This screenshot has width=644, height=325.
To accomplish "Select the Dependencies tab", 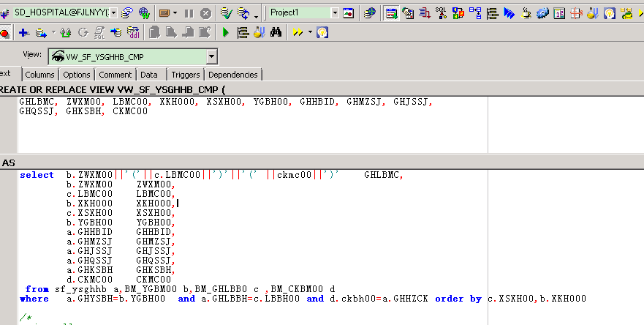I will click(232, 75).
